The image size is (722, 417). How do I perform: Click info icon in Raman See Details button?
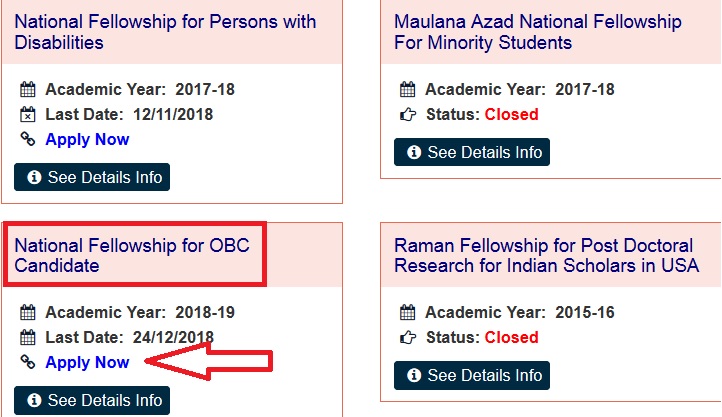point(413,375)
